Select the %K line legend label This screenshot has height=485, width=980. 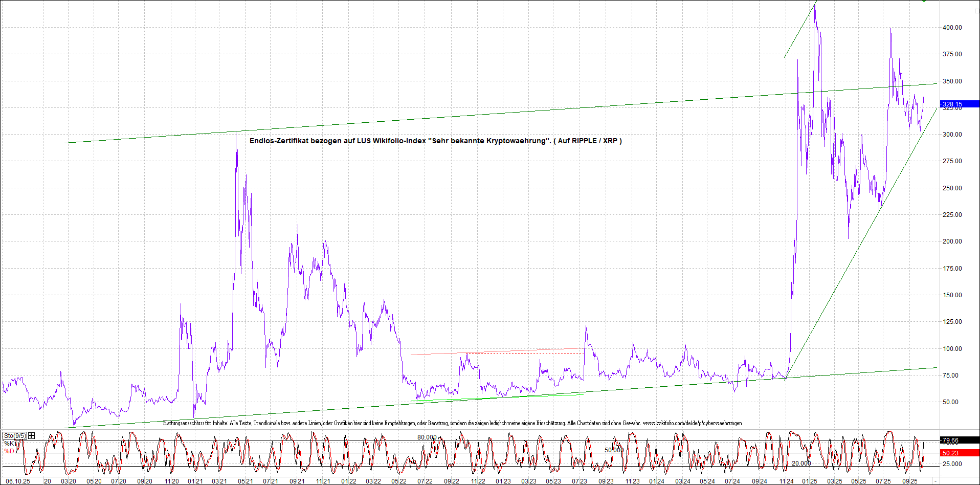(9, 443)
